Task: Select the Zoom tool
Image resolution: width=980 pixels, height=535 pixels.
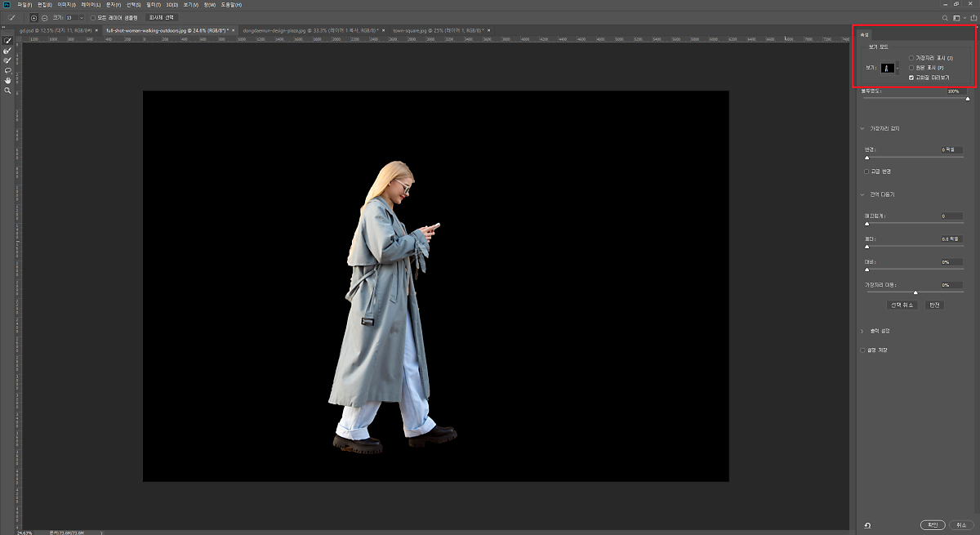Action: coord(8,91)
